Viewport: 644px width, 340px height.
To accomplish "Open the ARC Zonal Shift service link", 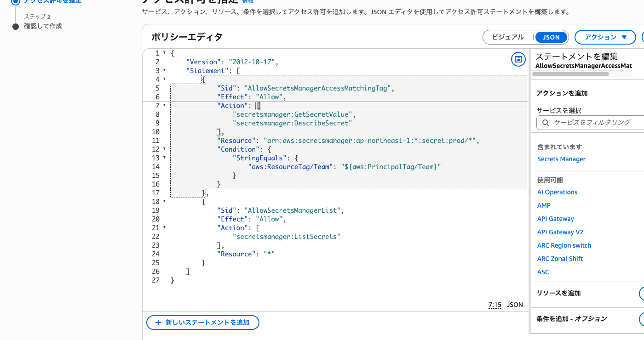I will 560,259.
